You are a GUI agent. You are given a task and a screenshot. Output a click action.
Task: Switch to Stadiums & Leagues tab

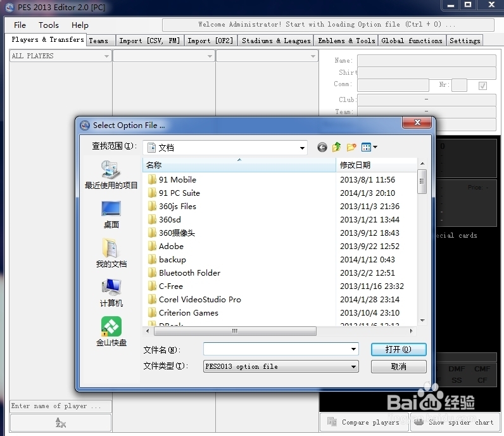coord(276,41)
